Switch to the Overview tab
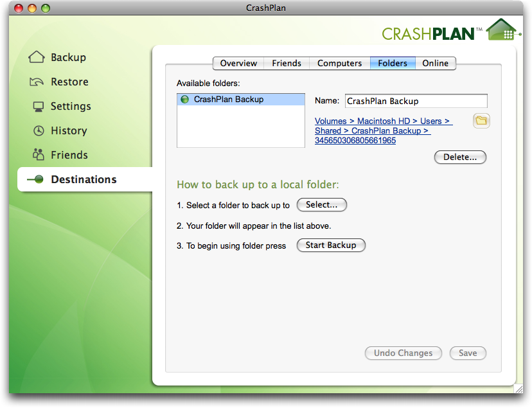This screenshot has height=408, width=532. tap(238, 63)
